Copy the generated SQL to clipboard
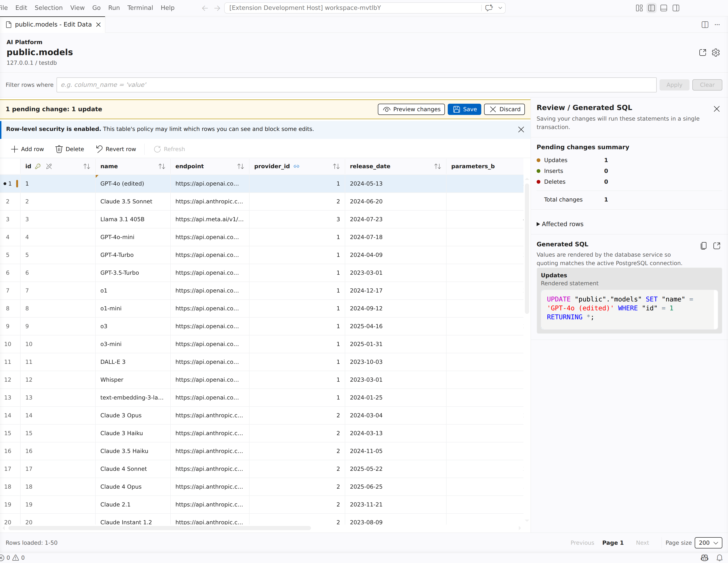This screenshot has height=563, width=728. 703,246
